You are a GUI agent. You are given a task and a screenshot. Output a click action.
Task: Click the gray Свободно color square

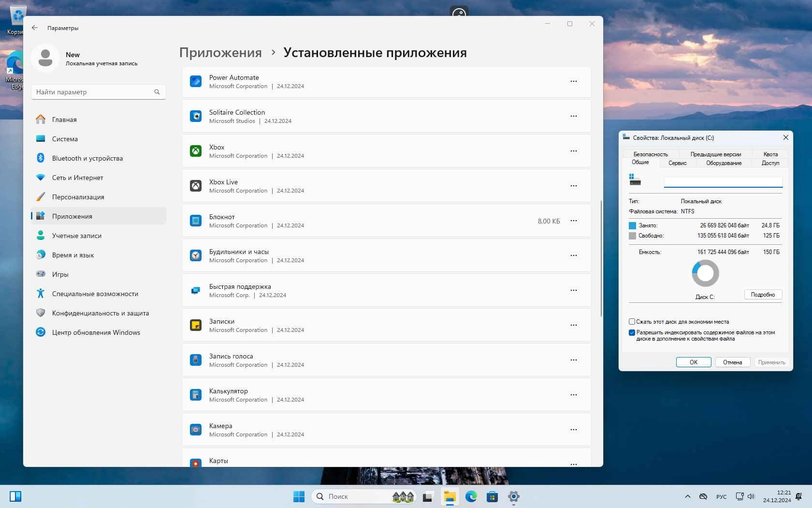[632, 236]
